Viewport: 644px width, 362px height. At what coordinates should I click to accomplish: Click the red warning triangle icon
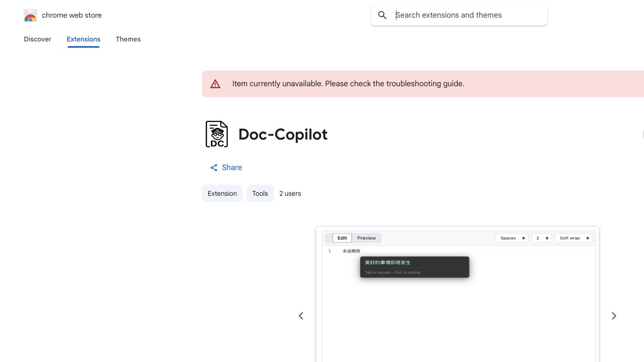point(215,84)
